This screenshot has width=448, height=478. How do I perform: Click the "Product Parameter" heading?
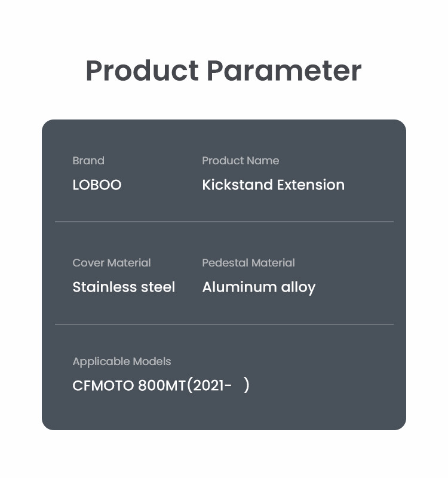point(223,71)
